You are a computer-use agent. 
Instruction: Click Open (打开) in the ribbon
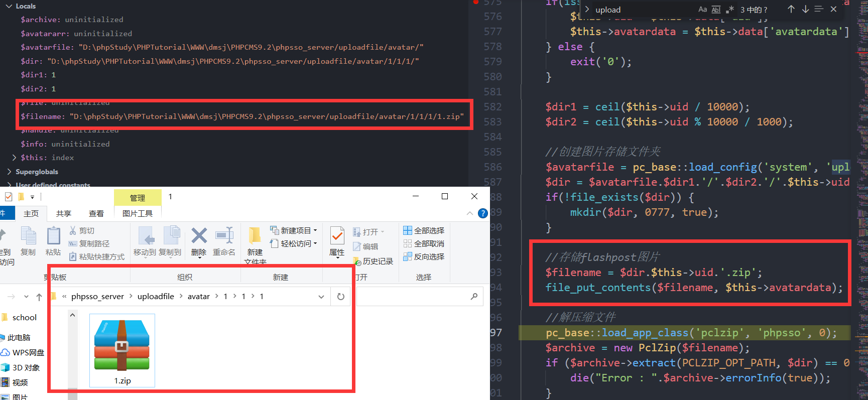point(368,232)
